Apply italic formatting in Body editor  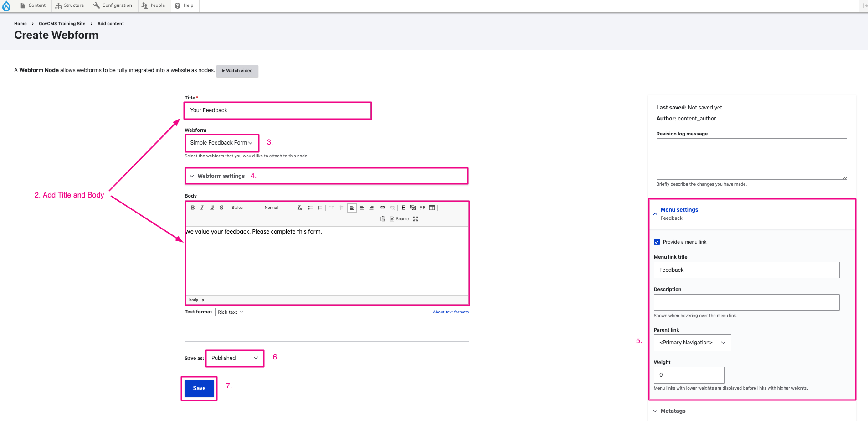(x=202, y=208)
